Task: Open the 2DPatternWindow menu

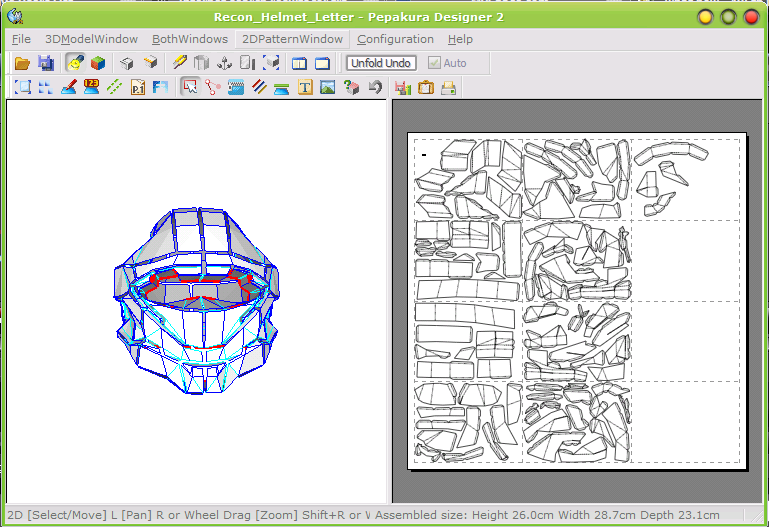Action: (292, 39)
